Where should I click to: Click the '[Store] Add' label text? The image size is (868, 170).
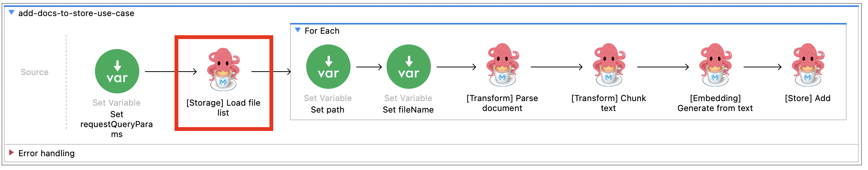coord(808,98)
